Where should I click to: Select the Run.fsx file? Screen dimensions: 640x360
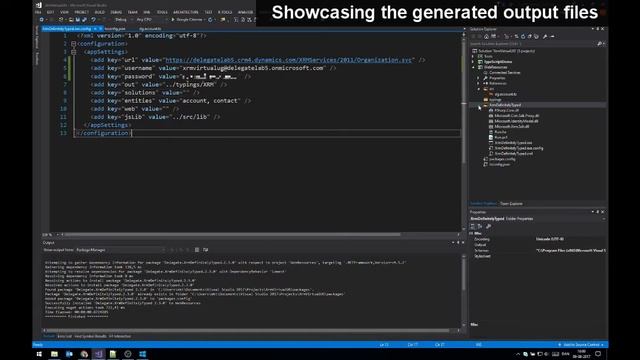[500, 132]
